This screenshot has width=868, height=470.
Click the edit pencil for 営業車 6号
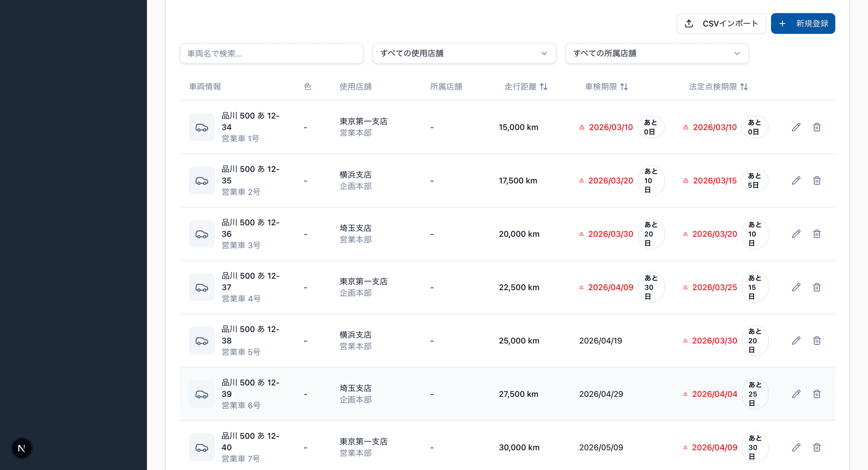click(796, 394)
